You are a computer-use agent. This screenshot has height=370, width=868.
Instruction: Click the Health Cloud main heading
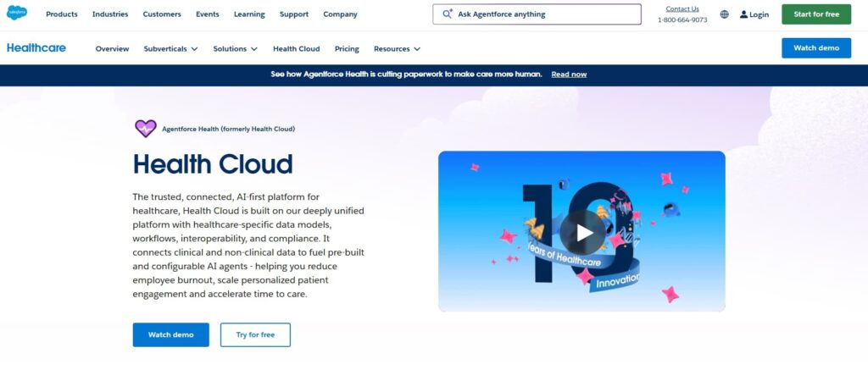213,164
